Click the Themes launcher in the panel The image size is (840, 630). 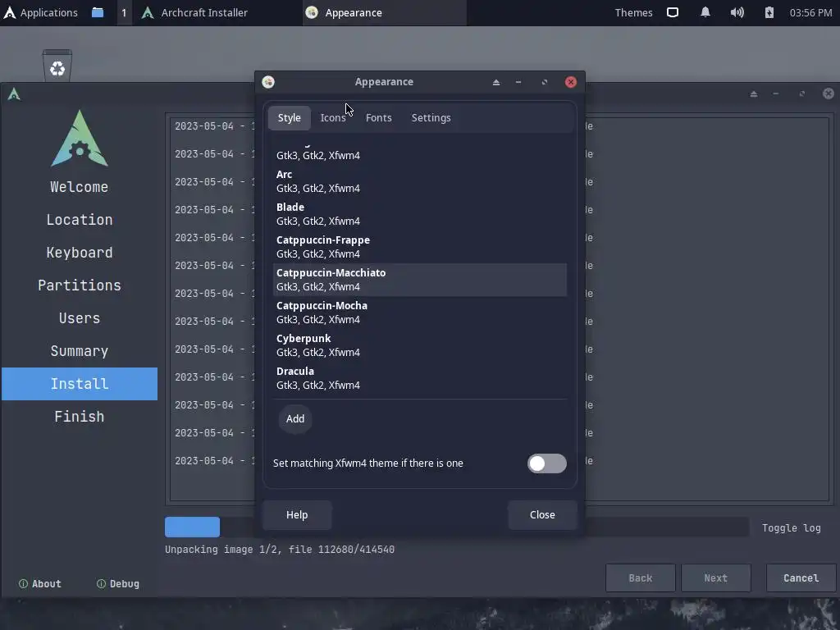[x=633, y=12]
